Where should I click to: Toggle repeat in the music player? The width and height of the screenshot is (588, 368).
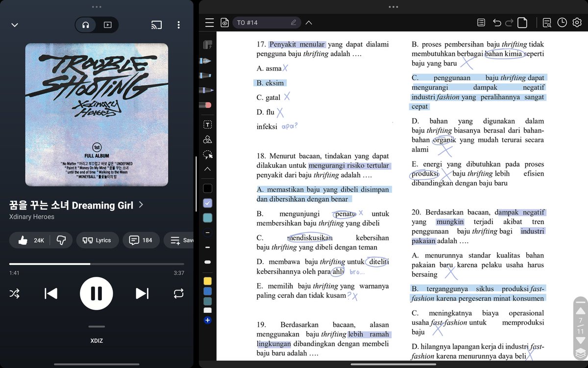coord(178,293)
